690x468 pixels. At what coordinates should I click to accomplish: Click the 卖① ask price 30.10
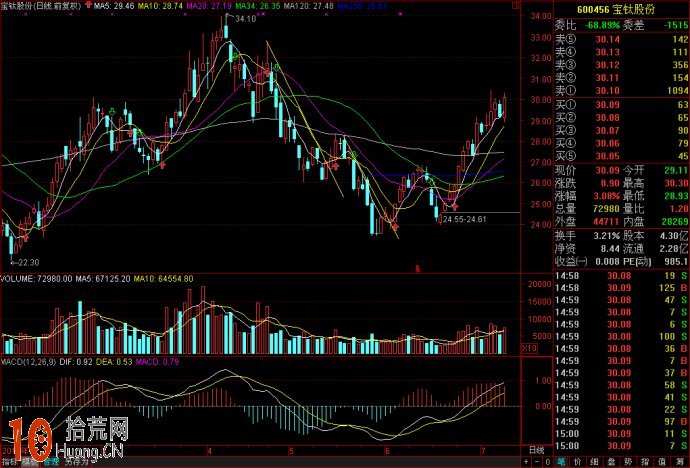607,91
